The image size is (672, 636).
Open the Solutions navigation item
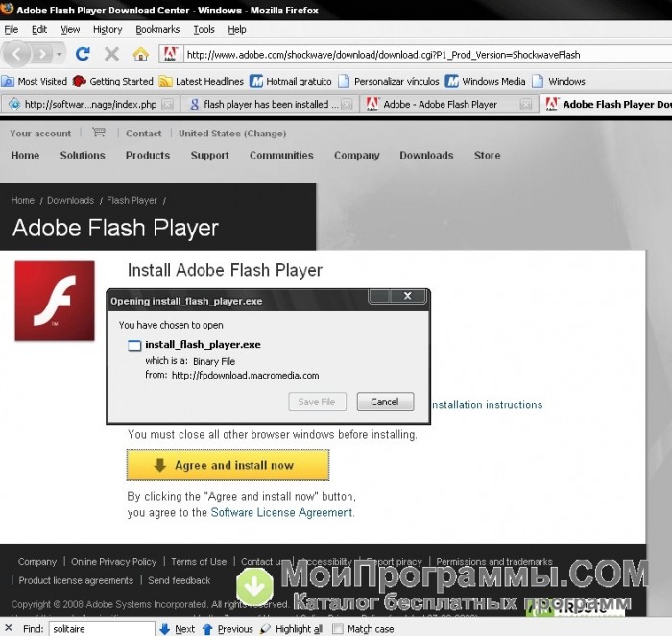click(83, 156)
